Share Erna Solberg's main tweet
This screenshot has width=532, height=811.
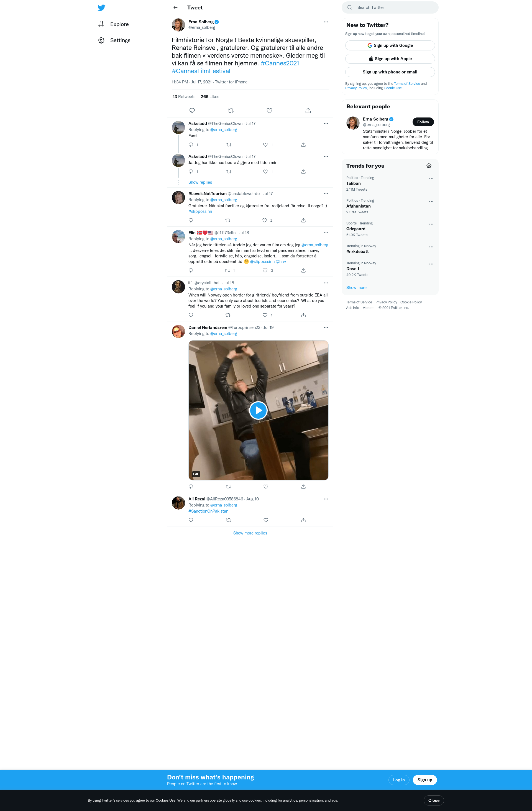pos(308,110)
